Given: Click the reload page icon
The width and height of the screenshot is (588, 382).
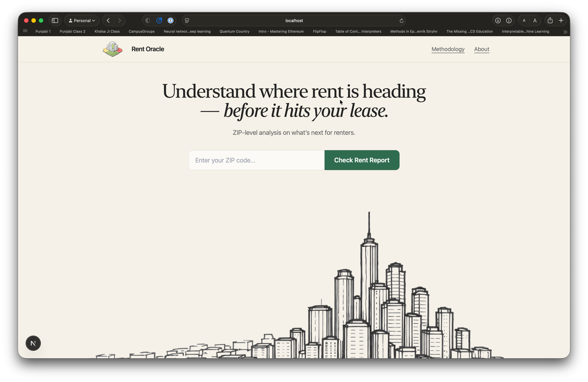Looking at the screenshot, I should [x=401, y=21].
